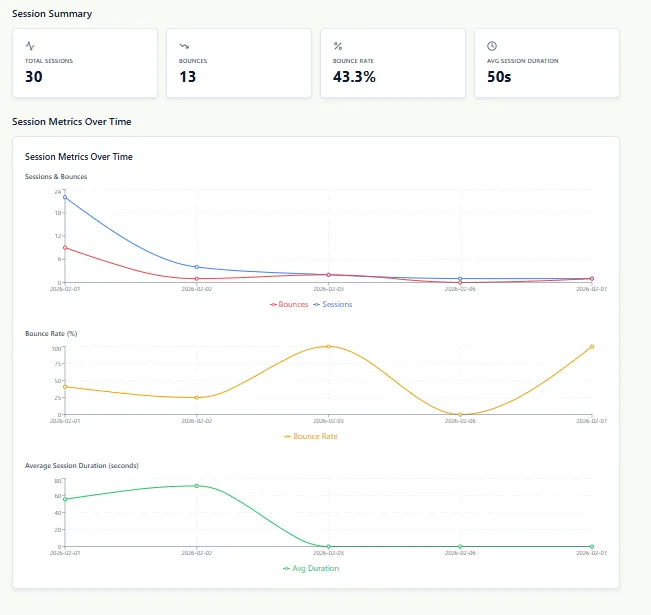This screenshot has height=615, width=651.
Task: Click the Bounce Rate peak point on 2026-02-03
Action: coord(328,346)
